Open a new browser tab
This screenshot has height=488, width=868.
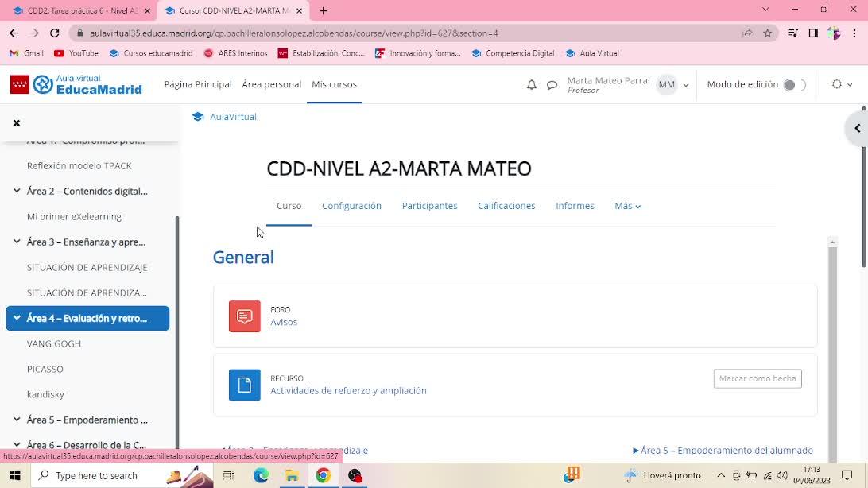point(324,10)
